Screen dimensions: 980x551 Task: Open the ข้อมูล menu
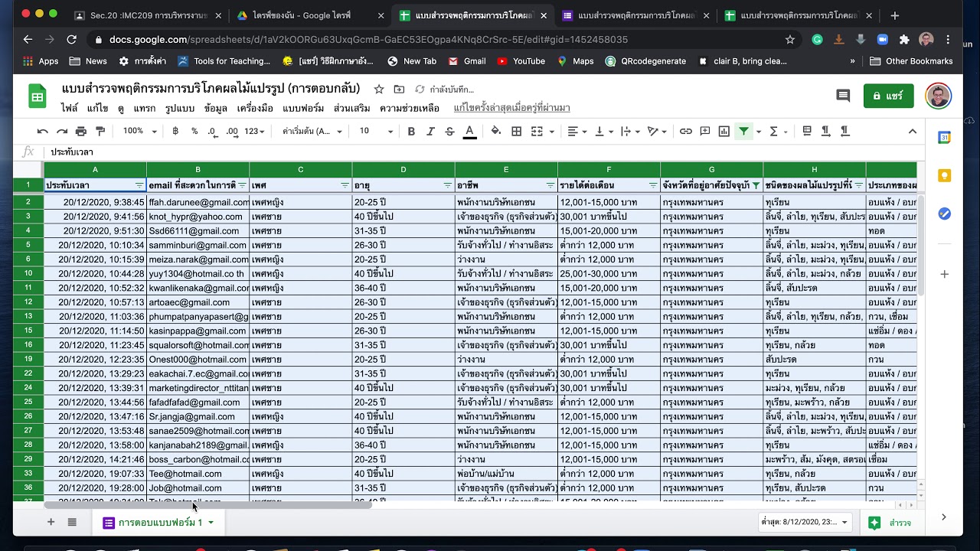(x=216, y=109)
